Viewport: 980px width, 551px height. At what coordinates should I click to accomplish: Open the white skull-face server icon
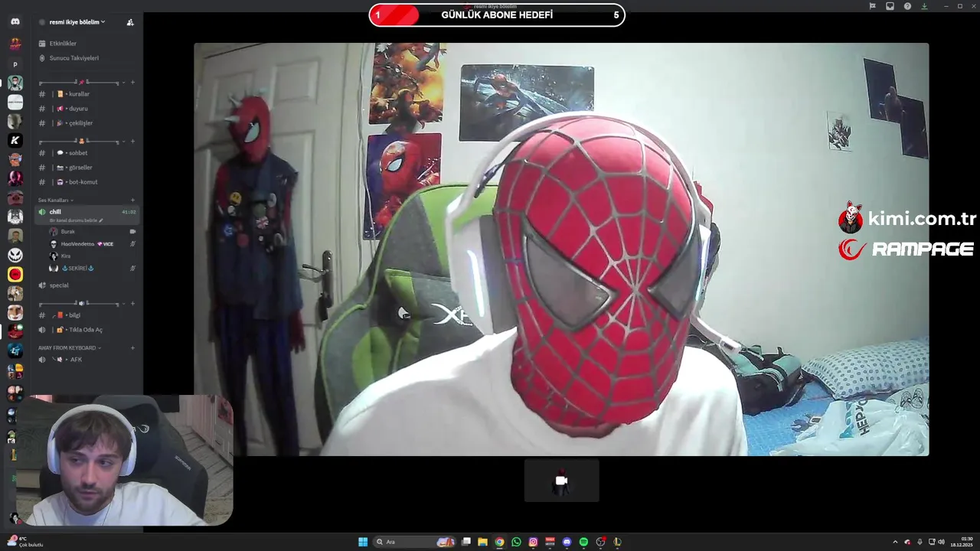pyautogui.click(x=15, y=255)
